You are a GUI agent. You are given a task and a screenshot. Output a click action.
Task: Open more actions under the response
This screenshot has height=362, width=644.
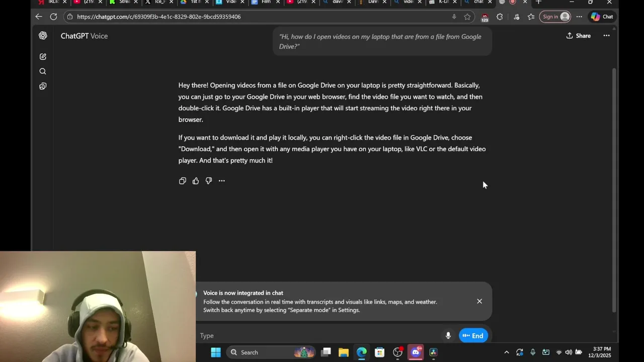pos(222,181)
